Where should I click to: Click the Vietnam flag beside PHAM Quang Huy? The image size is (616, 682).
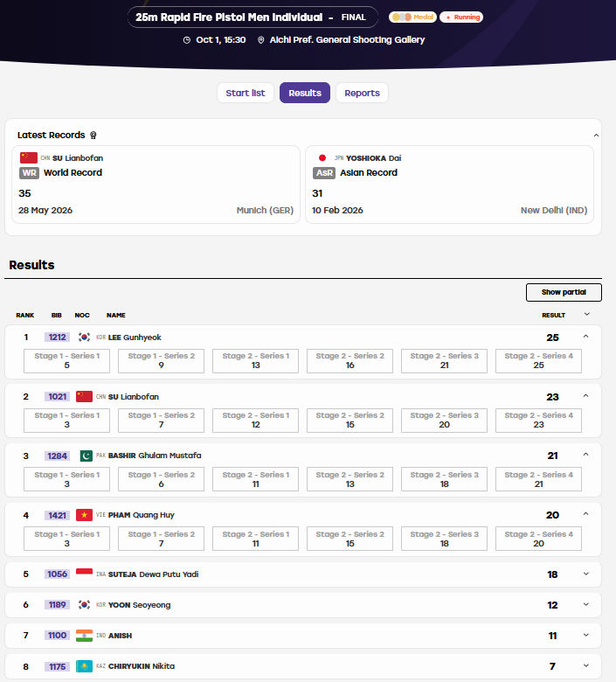pyautogui.click(x=85, y=515)
